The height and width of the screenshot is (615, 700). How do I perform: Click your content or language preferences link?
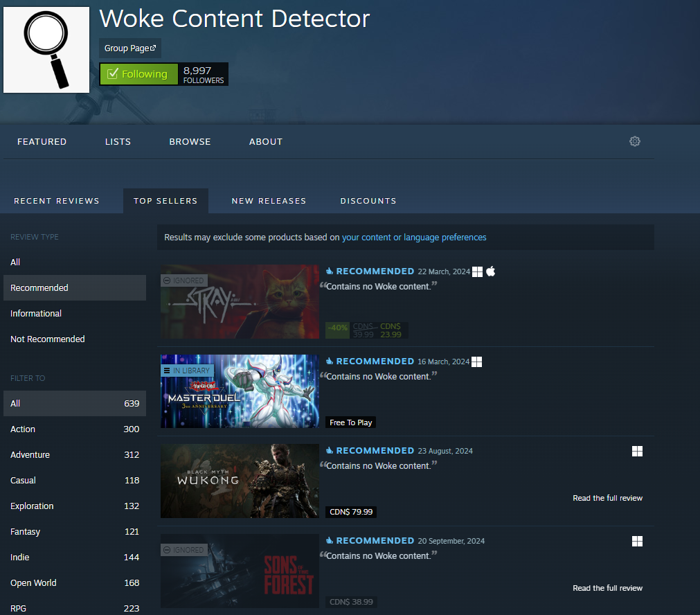tap(414, 237)
